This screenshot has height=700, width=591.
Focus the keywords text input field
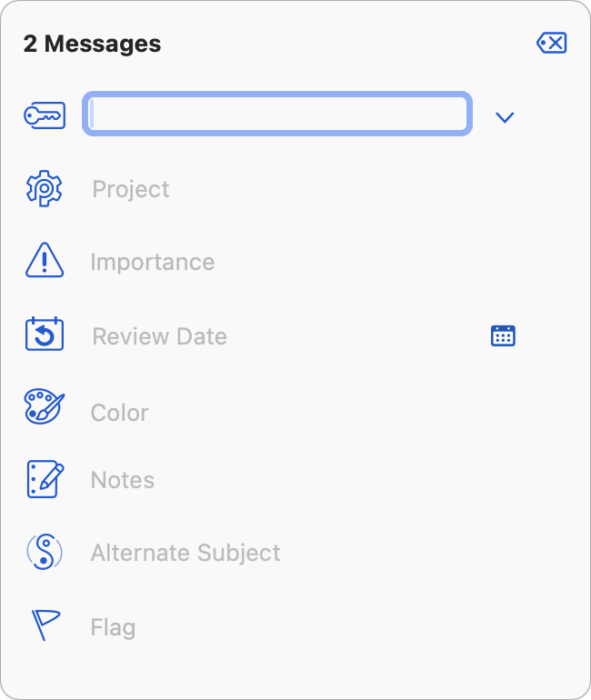coord(277,115)
